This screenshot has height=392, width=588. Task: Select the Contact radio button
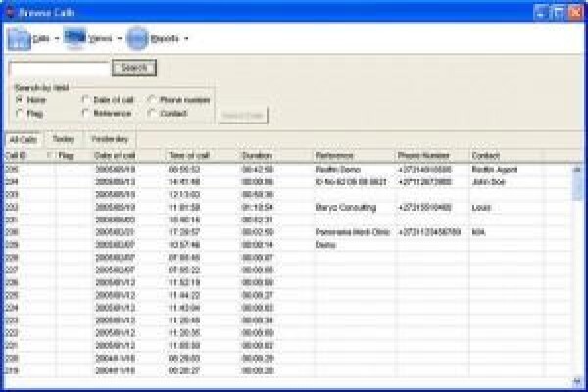[x=152, y=113]
